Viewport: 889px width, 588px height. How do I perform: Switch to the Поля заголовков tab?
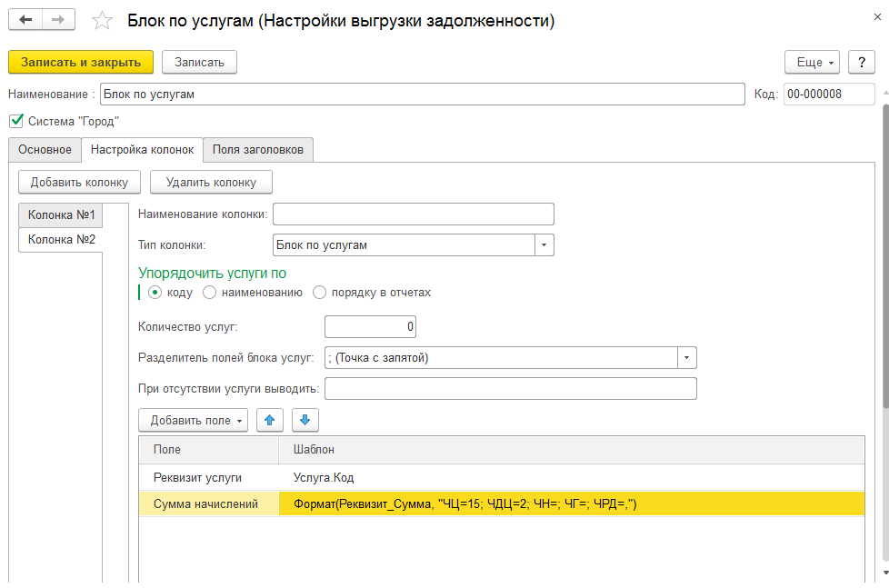(258, 150)
